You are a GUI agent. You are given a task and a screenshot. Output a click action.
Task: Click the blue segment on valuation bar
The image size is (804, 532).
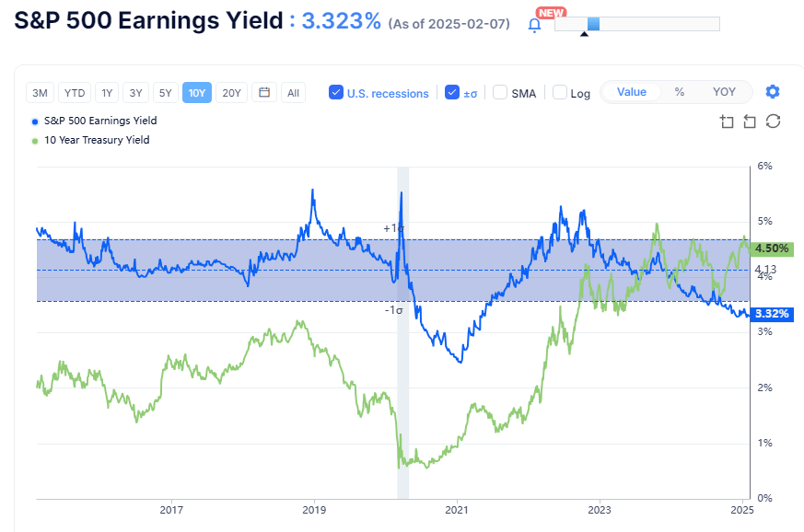[x=594, y=23]
